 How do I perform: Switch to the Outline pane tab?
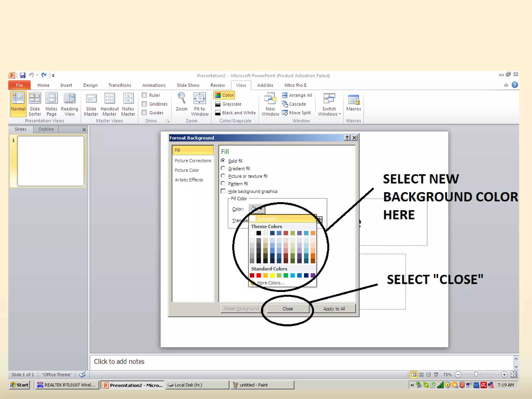pos(46,129)
